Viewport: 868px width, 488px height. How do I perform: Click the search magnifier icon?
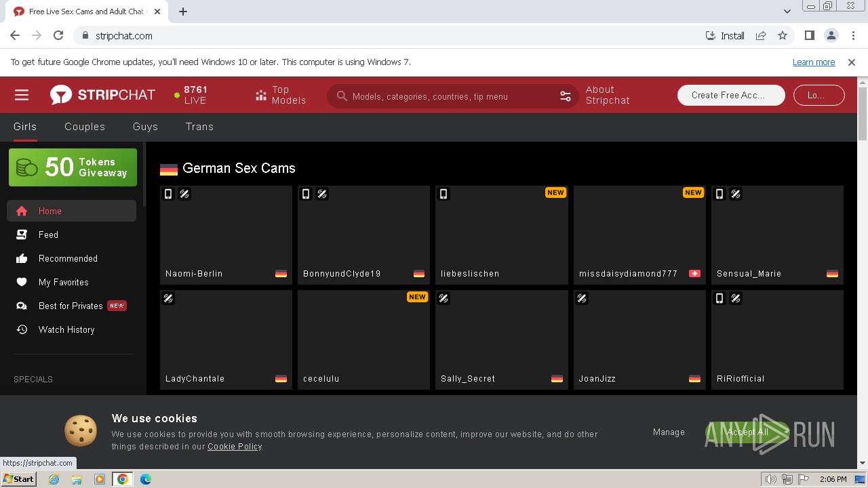pyautogui.click(x=341, y=96)
